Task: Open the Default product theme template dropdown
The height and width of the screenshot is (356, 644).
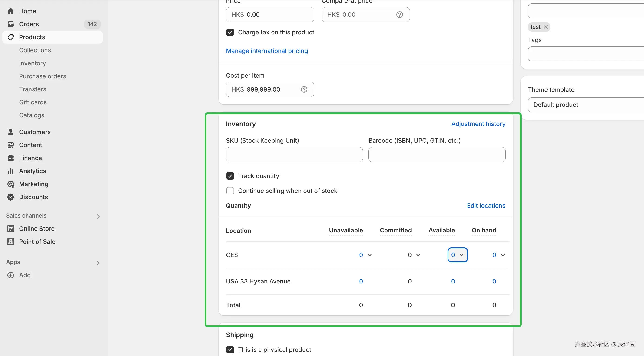Action: (x=585, y=105)
